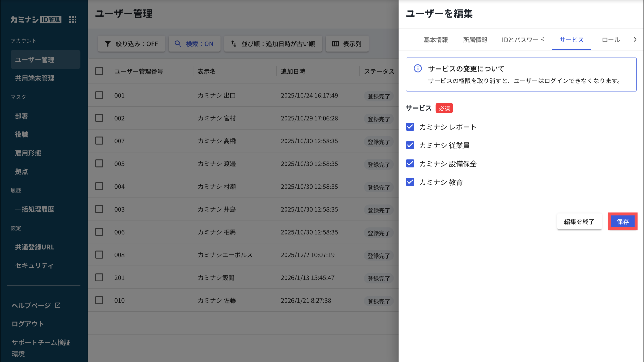Switch to 基本情報 tab
This screenshot has height=362, width=644.
pyautogui.click(x=436, y=40)
